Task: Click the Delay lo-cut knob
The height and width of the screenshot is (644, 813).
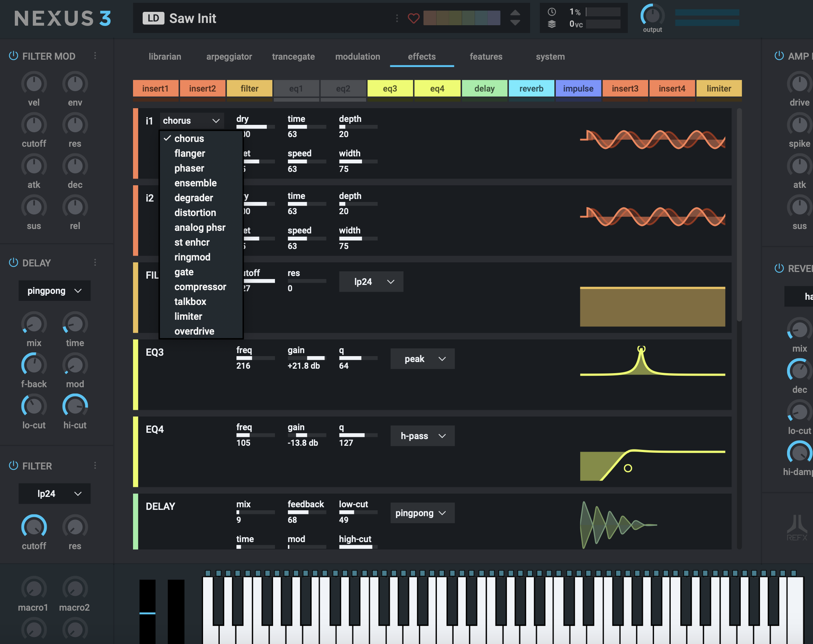Action: point(34,406)
